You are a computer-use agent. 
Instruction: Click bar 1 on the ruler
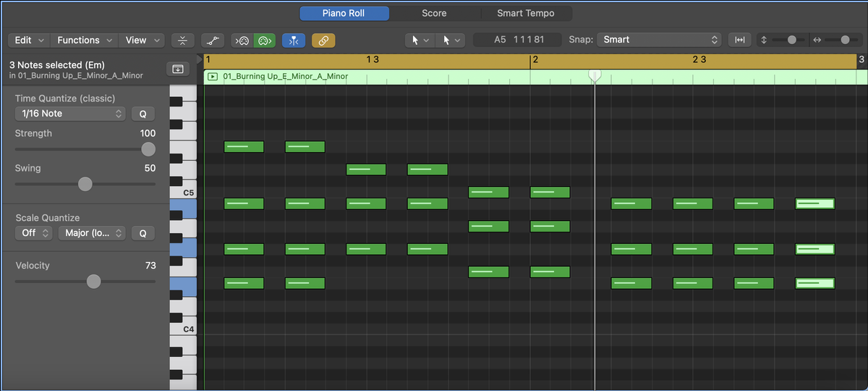tap(208, 59)
